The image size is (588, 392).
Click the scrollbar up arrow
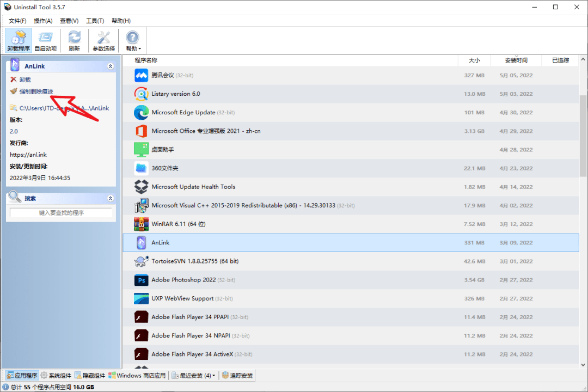click(x=583, y=59)
